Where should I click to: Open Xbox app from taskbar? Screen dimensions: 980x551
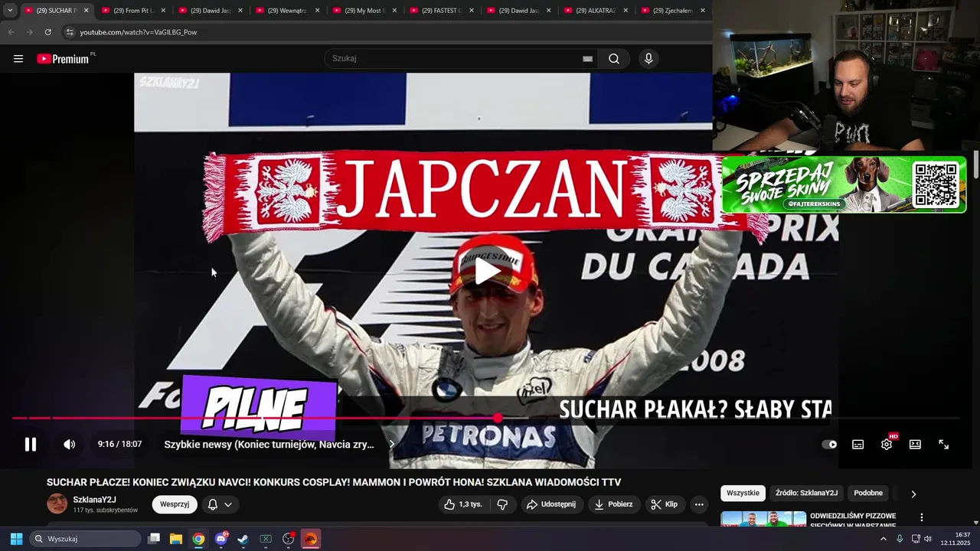pyautogui.click(x=266, y=539)
